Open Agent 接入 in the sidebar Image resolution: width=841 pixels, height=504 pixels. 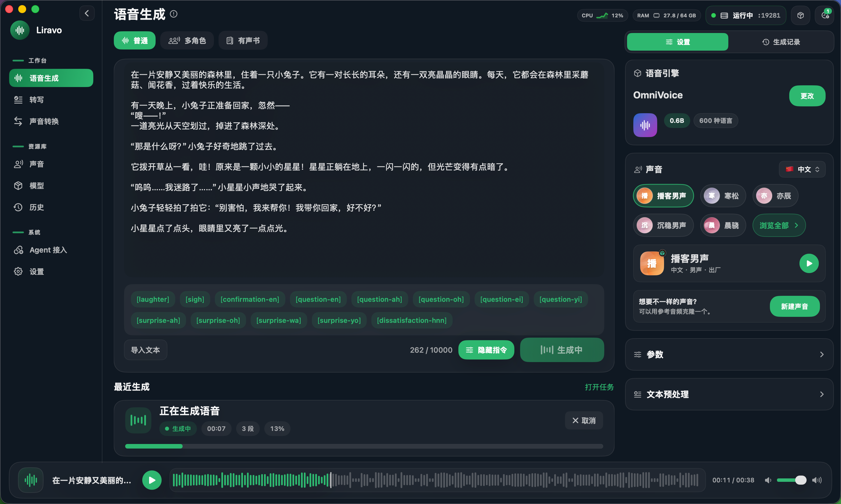(x=51, y=250)
